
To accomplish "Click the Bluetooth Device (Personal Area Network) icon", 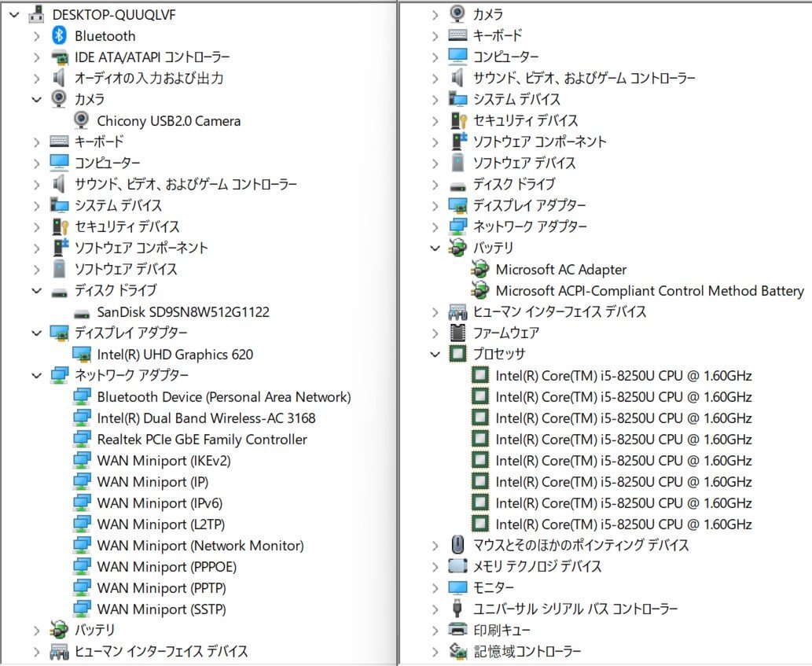I will click(x=82, y=397).
